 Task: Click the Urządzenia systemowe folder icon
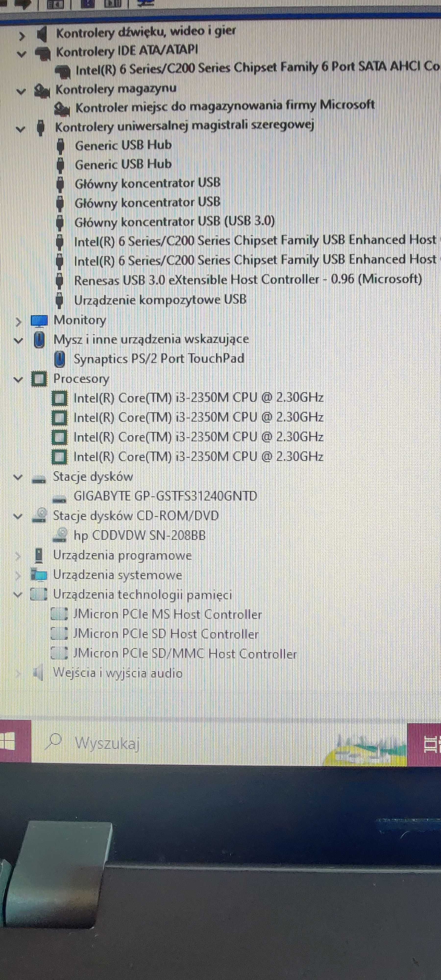coord(39,575)
